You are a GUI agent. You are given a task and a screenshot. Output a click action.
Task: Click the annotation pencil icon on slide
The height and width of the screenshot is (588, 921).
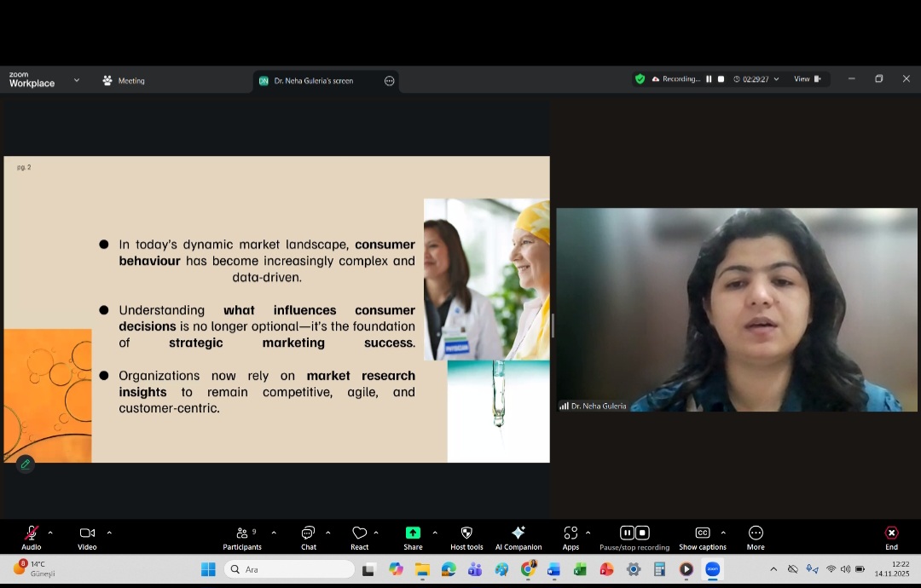coord(26,464)
